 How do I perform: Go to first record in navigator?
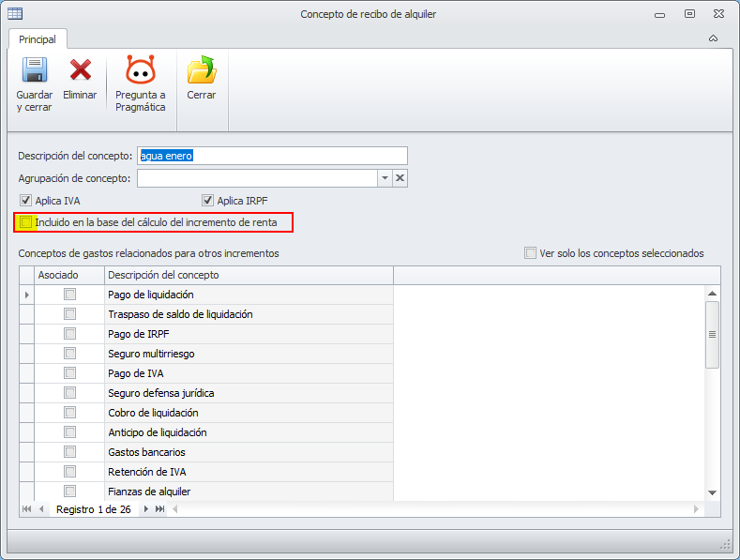click(x=27, y=509)
